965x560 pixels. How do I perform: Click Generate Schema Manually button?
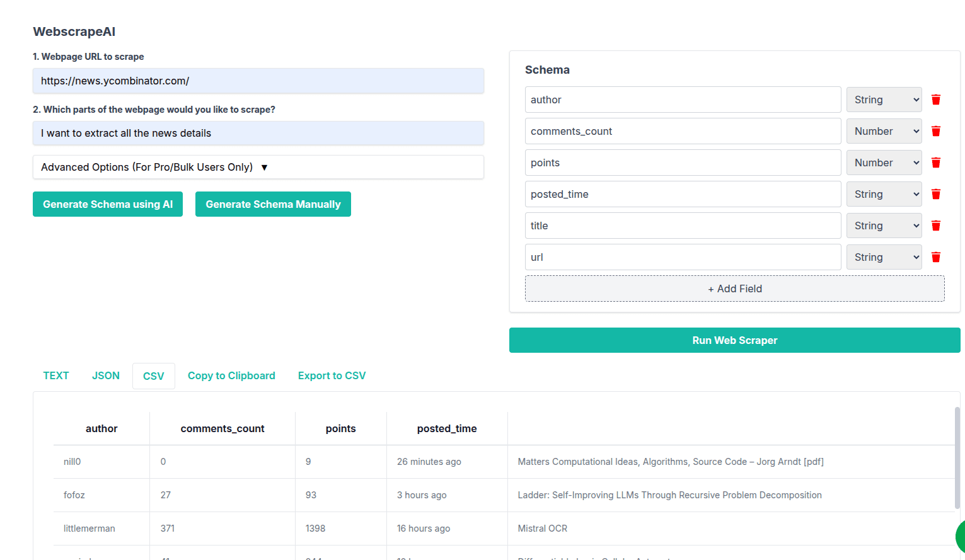click(273, 204)
